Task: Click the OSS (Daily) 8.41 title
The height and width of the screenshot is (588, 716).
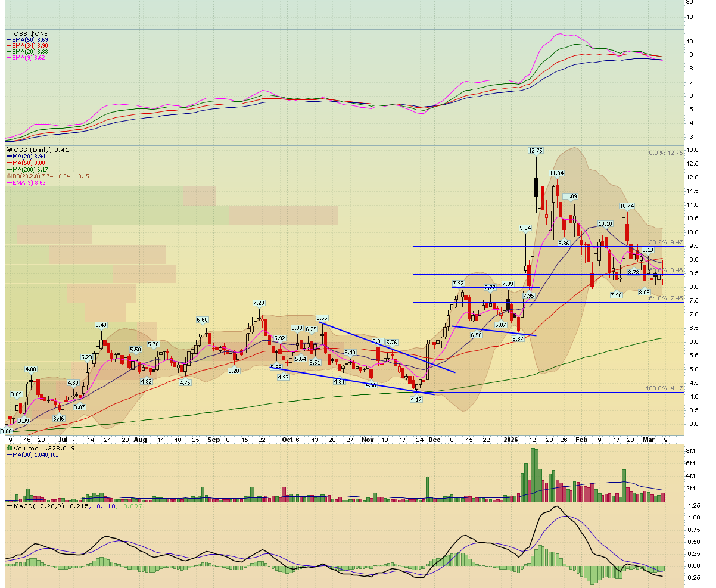Action: point(41,150)
